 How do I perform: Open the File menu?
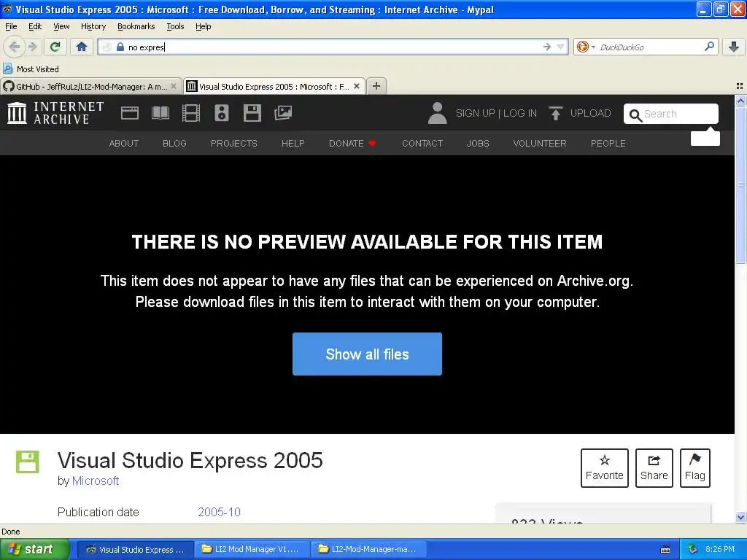coord(11,26)
